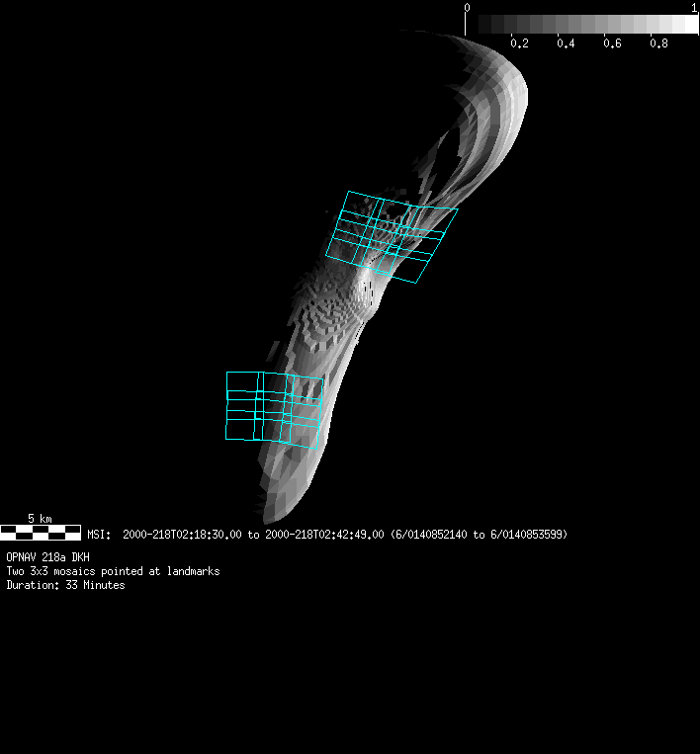The height and width of the screenshot is (754, 700).
Task: Click the grayscale brightness color bar
Action: click(582, 24)
